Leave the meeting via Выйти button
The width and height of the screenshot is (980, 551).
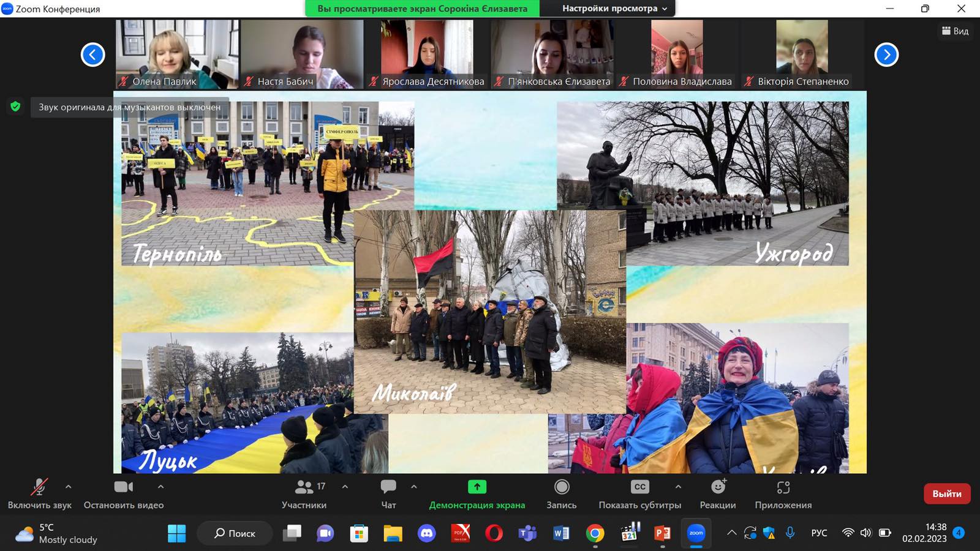(946, 493)
